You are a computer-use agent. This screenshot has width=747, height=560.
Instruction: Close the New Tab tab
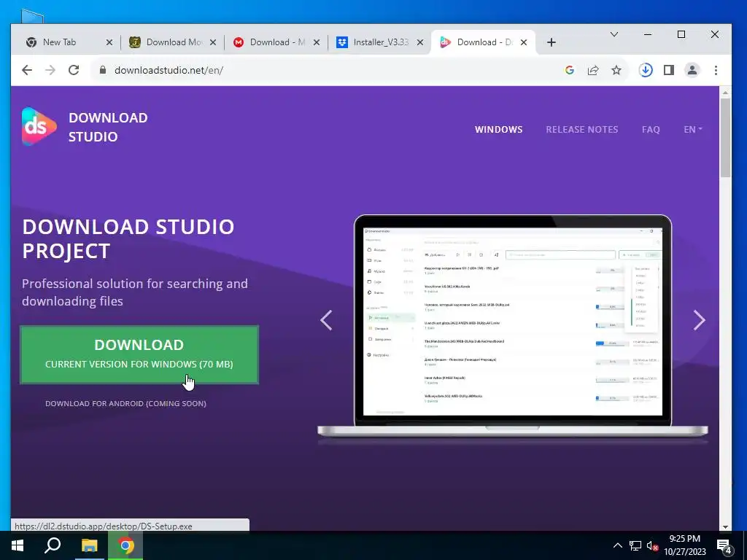point(109,42)
